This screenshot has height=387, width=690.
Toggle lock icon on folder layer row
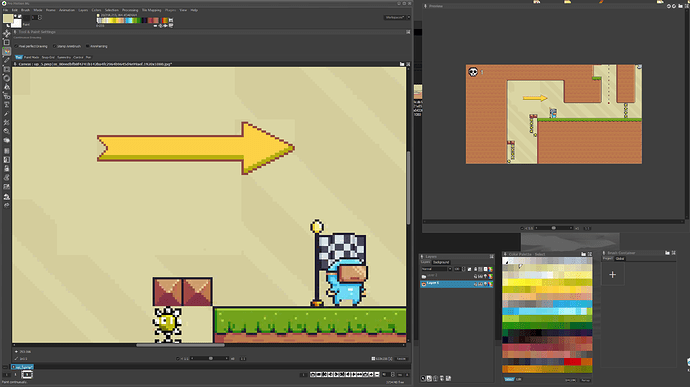(x=475, y=276)
